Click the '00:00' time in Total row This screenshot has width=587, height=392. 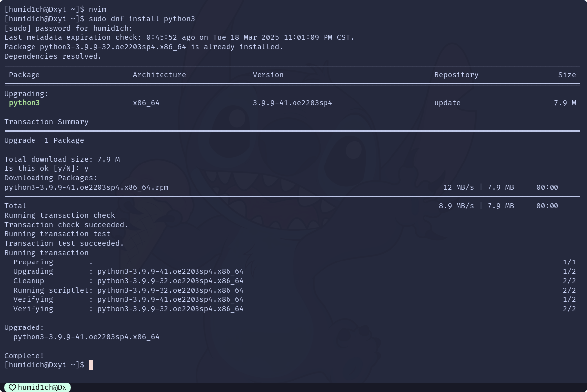pyautogui.click(x=547, y=206)
